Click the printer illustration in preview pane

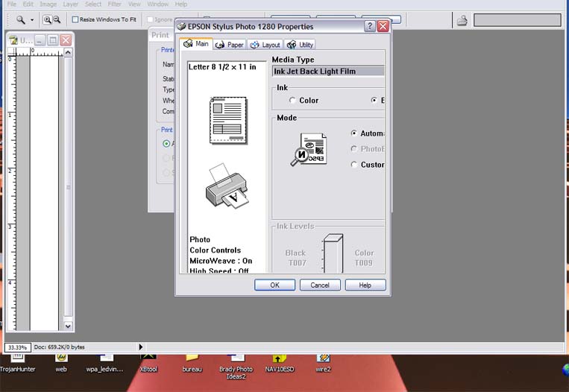pos(227,186)
